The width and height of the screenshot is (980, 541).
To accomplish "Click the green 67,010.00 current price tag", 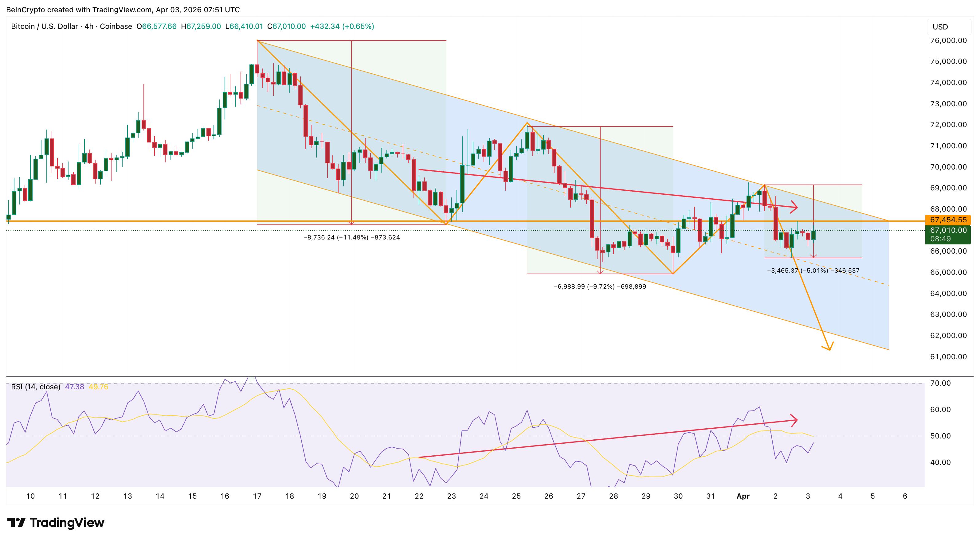I will click(948, 230).
